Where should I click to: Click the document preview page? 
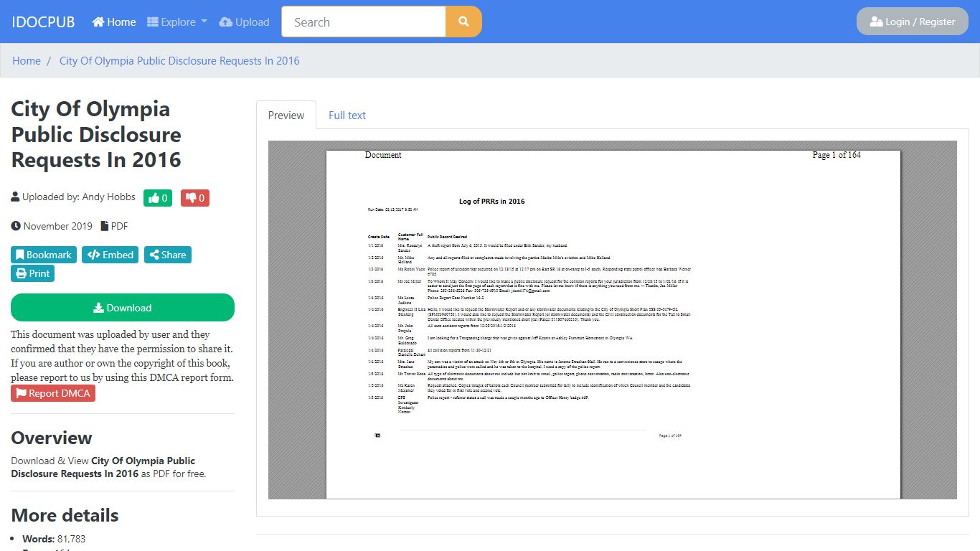pos(613,324)
